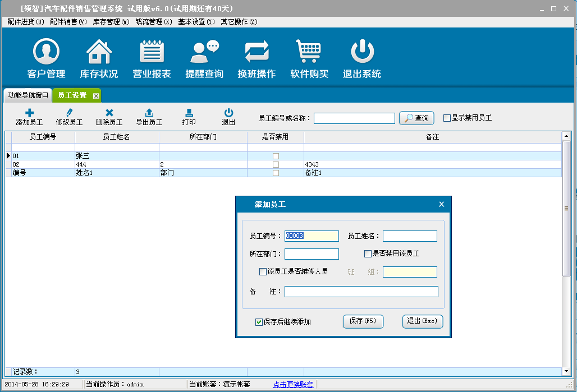Click the 库存状况 house icon
This screenshot has height=392, width=577.
pos(99,52)
